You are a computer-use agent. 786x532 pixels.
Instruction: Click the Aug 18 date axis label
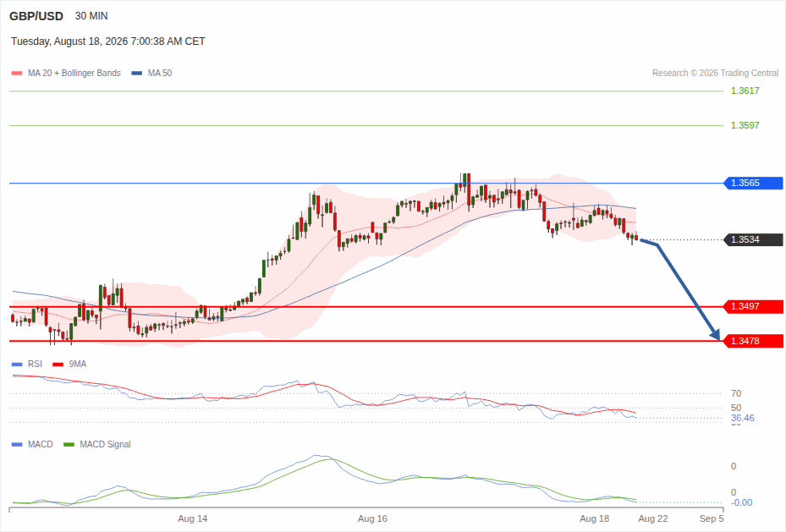tap(595, 518)
